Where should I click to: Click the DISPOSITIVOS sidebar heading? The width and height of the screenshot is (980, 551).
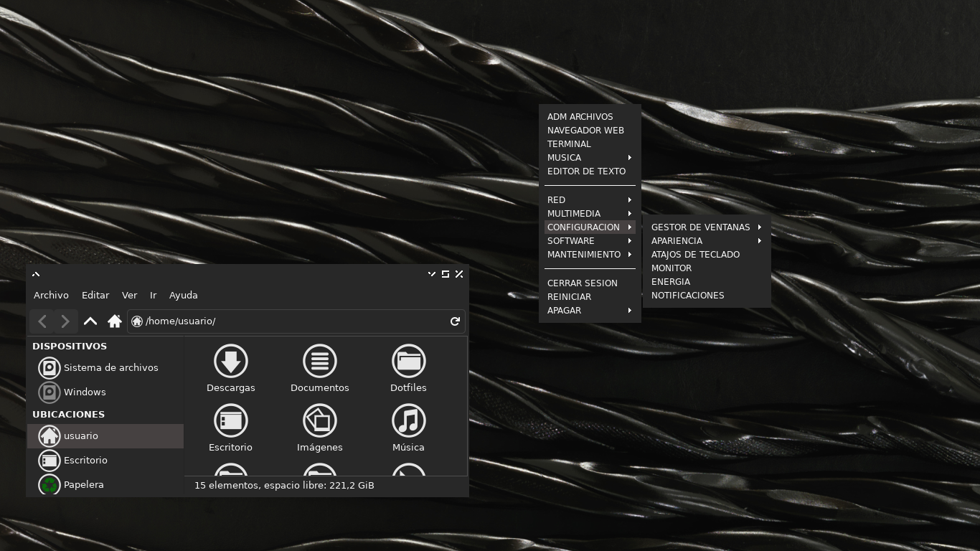[x=70, y=347]
